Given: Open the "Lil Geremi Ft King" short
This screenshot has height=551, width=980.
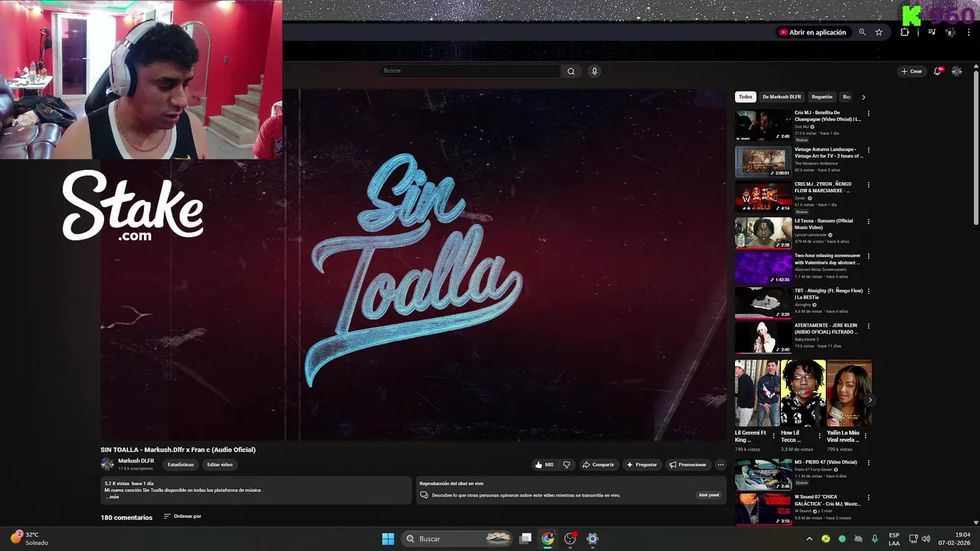Looking at the screenshot, I should (x=757, y=393).
